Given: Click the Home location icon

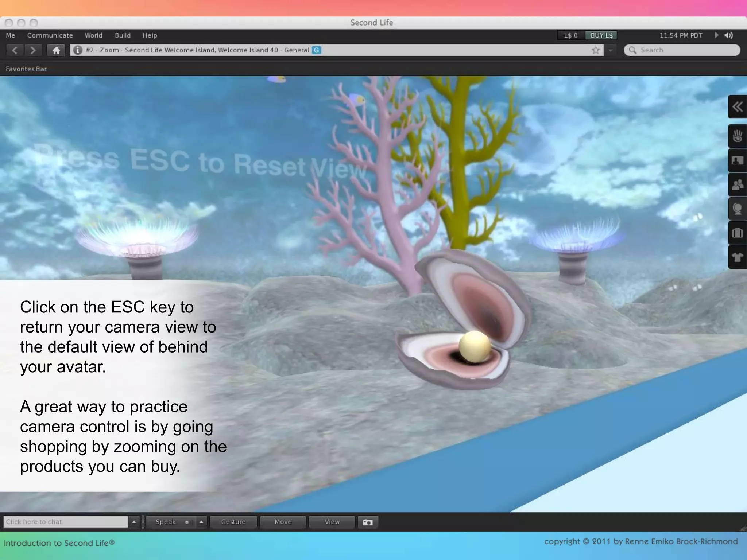Looking at the screenshot, I should tap(56, 50).
